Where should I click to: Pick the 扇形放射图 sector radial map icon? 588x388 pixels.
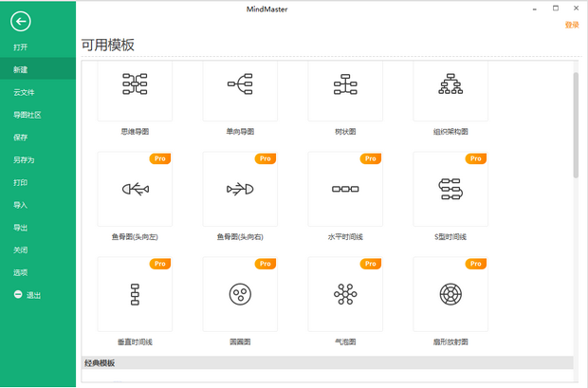[450, 294]
